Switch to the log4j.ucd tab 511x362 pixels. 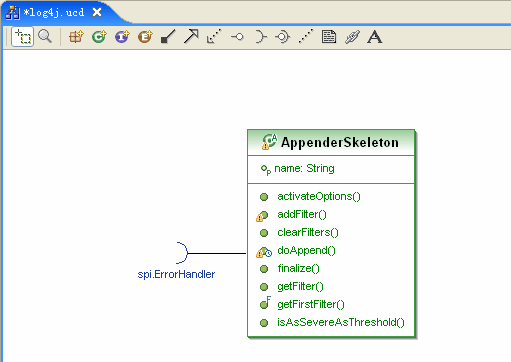[54, 13]
